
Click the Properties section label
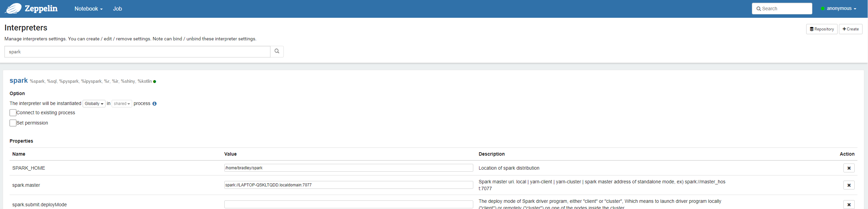pyautogui.click(x=21, y=141)
